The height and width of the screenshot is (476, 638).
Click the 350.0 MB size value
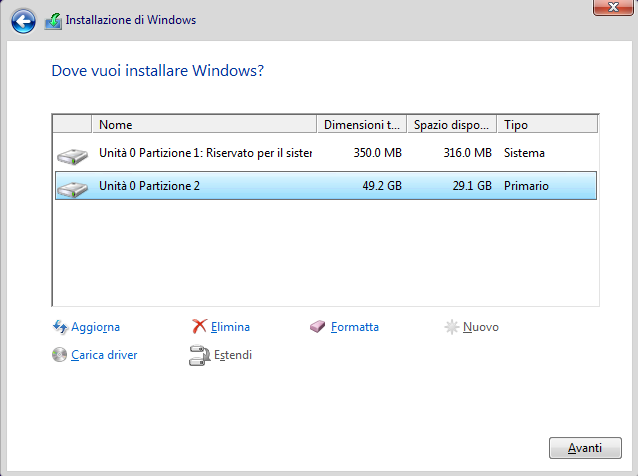[x=378, y=153]
